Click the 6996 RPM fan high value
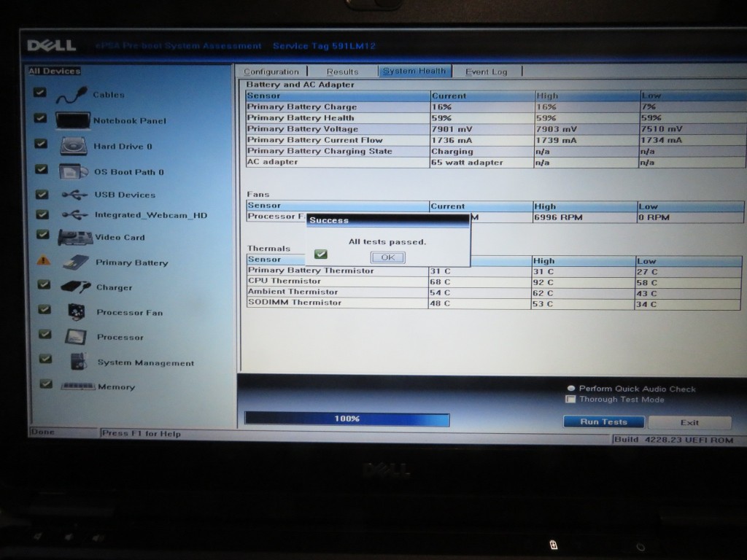Screen dimensions: 747x560 pos(558,217)
